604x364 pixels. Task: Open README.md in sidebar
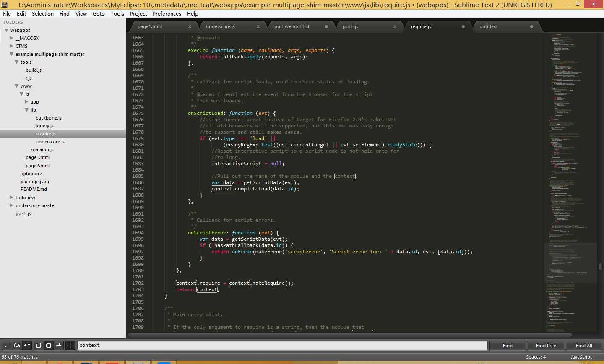click(x=34, y=189)
